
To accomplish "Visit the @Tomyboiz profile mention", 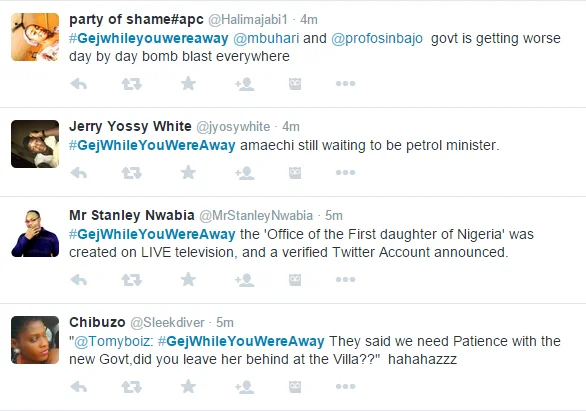I will [113, 342].
